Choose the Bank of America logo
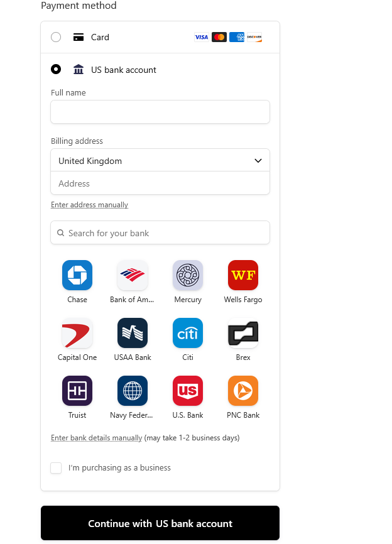Screen dimensions: 392x544 coord(133,275)
